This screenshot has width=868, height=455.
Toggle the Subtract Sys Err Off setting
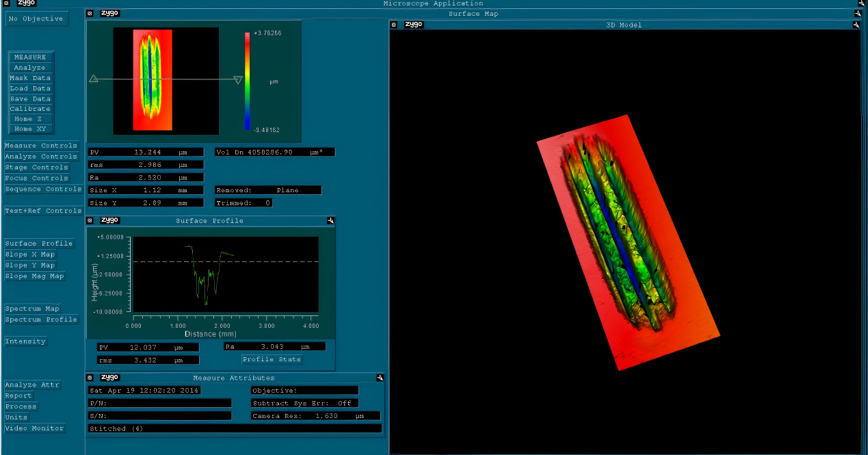tap(344, 403)
